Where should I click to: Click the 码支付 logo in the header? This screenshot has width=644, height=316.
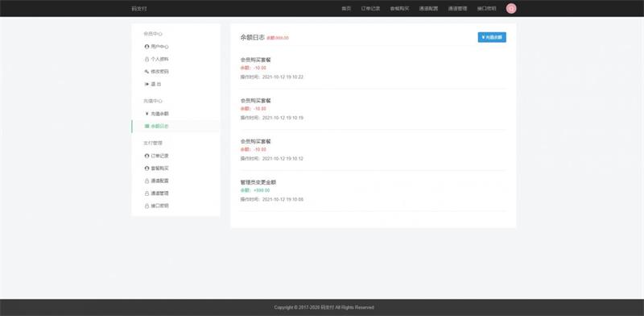(138, 9)
